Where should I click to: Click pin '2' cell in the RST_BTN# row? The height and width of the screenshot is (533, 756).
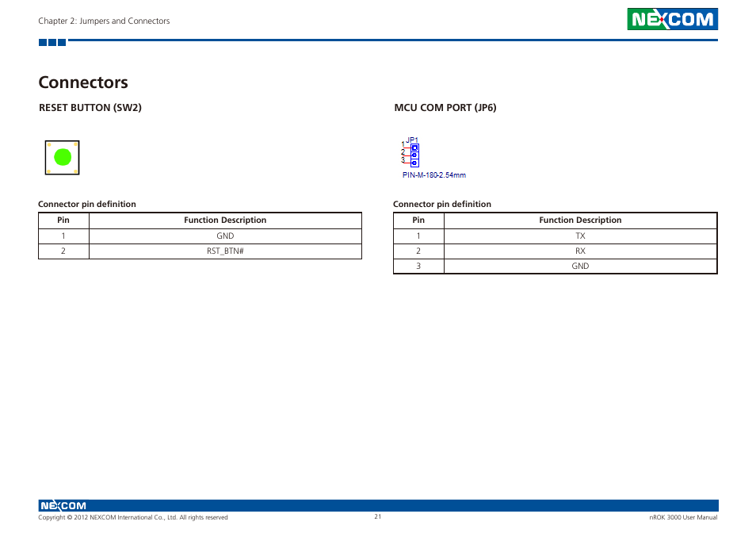63,251
